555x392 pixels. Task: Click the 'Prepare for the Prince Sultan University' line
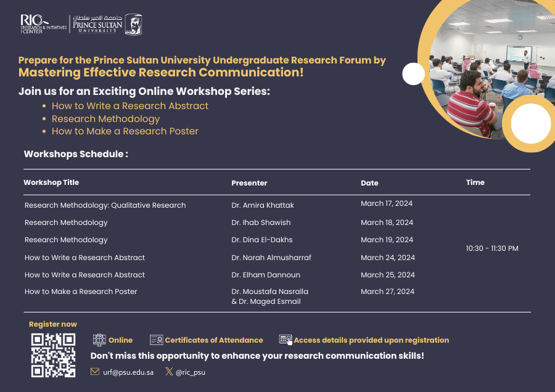pyautogui.click(x=202, y=60)
